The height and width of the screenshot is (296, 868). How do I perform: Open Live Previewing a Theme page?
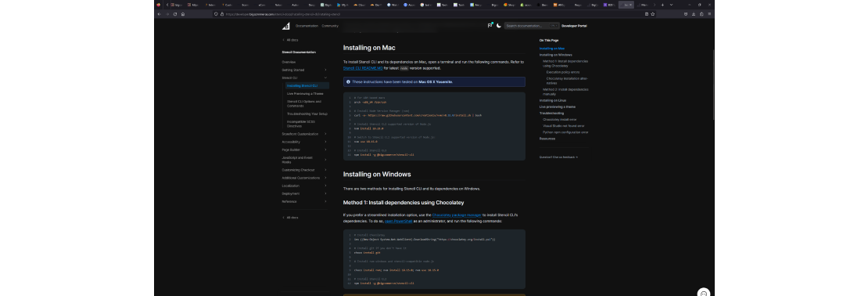tap(305, 94)
